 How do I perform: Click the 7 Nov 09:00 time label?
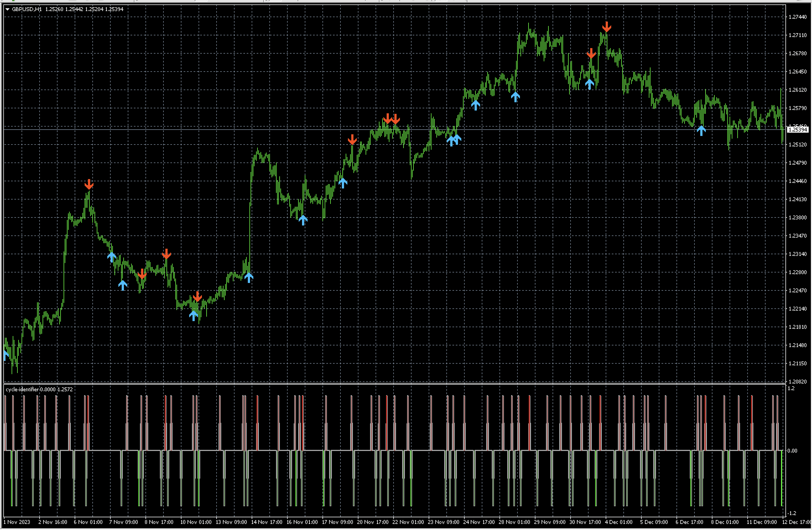tap(124, 522)
